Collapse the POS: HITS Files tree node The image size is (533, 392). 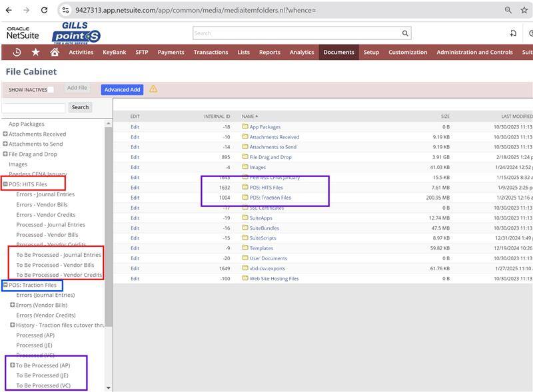click(5, 184)
